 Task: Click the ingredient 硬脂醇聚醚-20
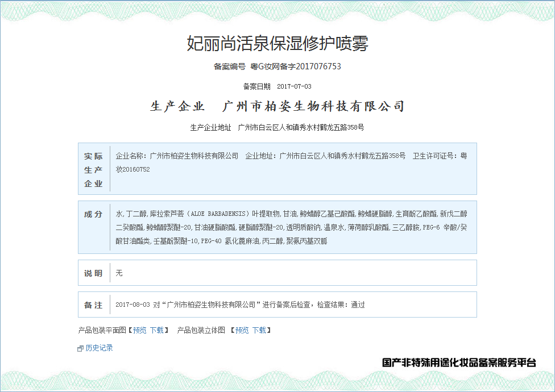(x=261, y=227)
